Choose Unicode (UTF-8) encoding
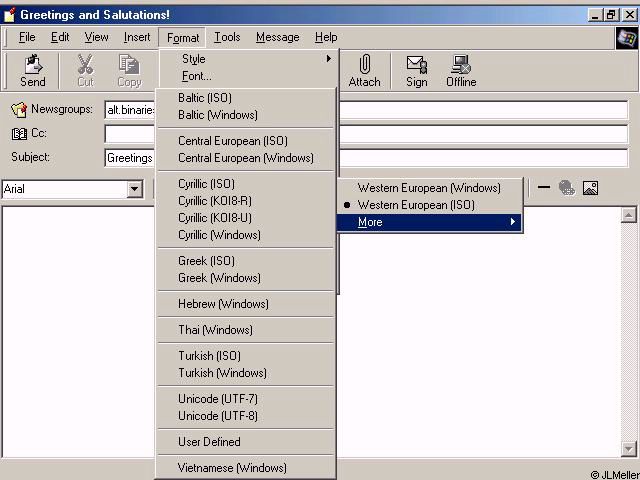Image resolution: width=640 pixels, height=480 pixels. [217, 416]
